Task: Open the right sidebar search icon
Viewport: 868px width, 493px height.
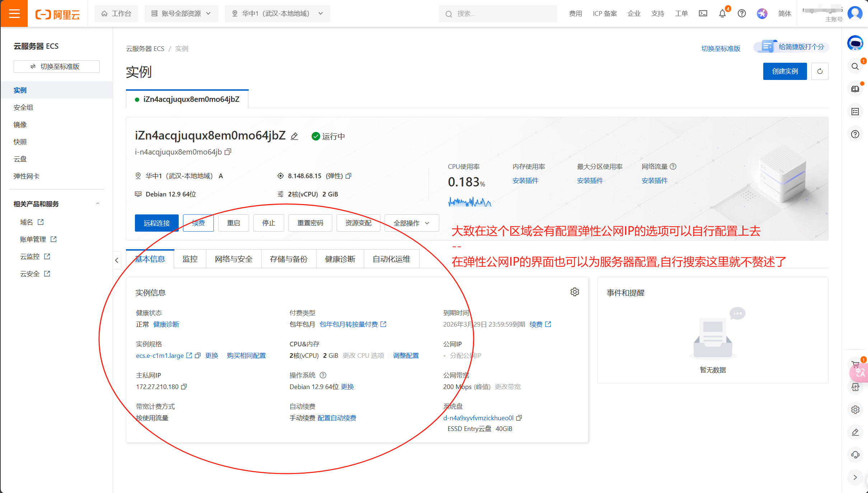Action: tap(855, 66)
